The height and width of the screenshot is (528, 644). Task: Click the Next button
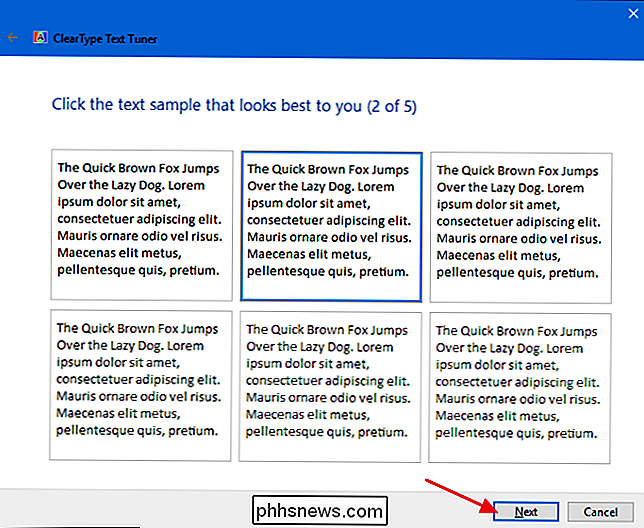tap(526, 512)
